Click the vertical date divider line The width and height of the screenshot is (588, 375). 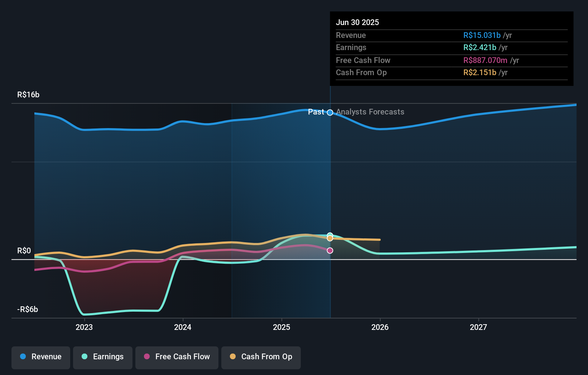(x=330, y=197)
